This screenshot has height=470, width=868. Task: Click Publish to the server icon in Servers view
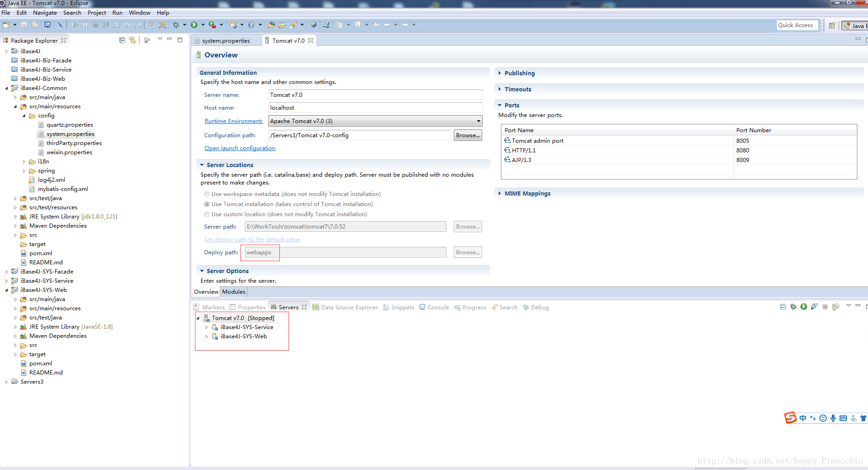pyautogui.click(x=835, y=307)
